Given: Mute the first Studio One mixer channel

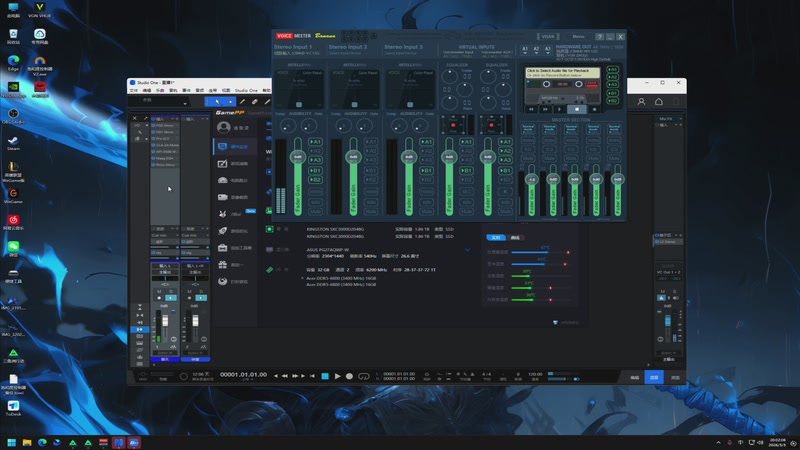Looking at the screenshot, I should click(159, 291).
